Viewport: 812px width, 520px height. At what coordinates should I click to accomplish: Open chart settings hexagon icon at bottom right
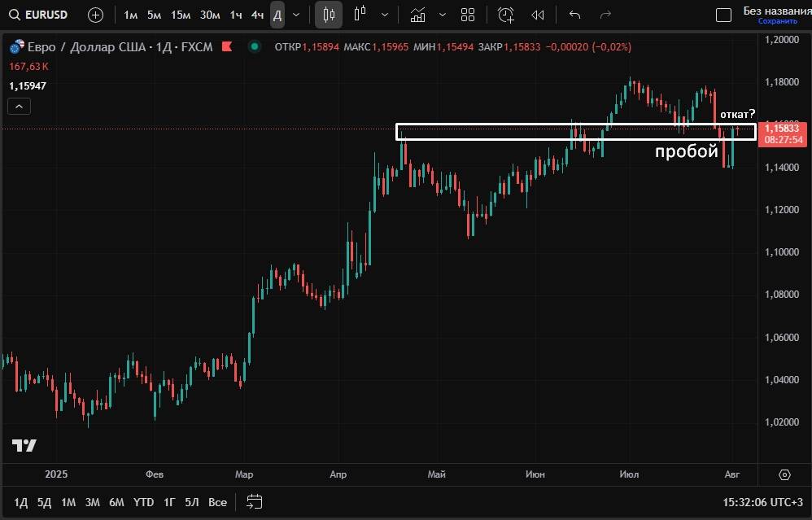tap(784, 474)
